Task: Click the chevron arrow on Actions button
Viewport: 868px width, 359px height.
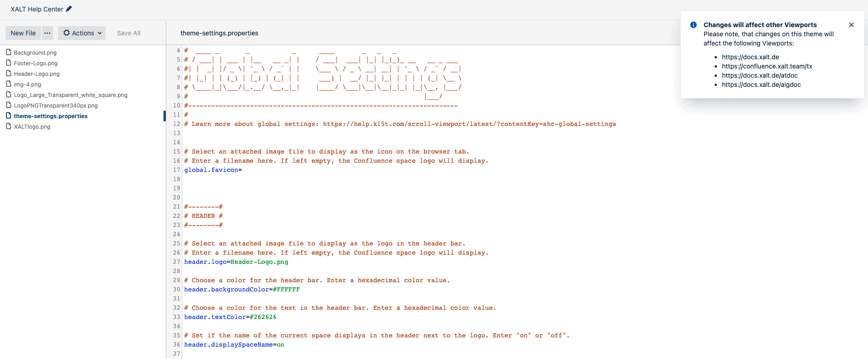Action: 99,33
